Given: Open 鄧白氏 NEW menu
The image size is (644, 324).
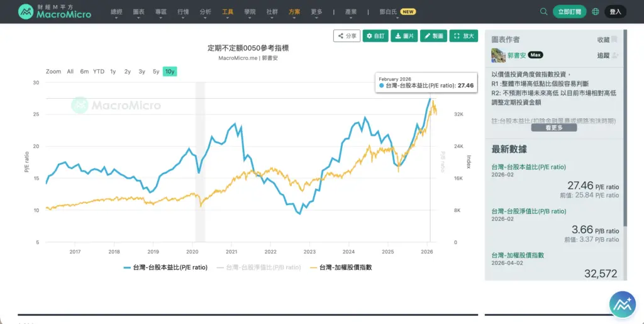Looking at the screenshot, I should point(397,13).
